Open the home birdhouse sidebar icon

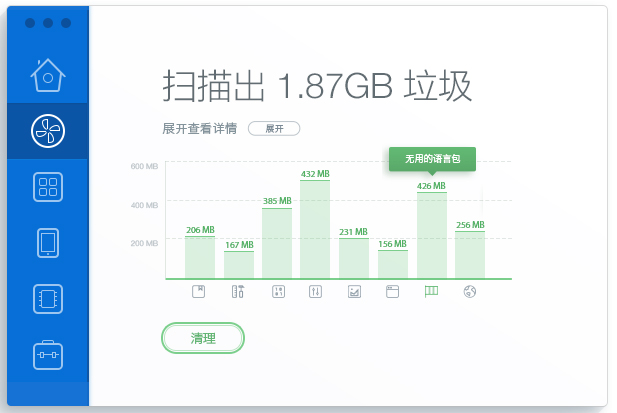pos(47,74)
